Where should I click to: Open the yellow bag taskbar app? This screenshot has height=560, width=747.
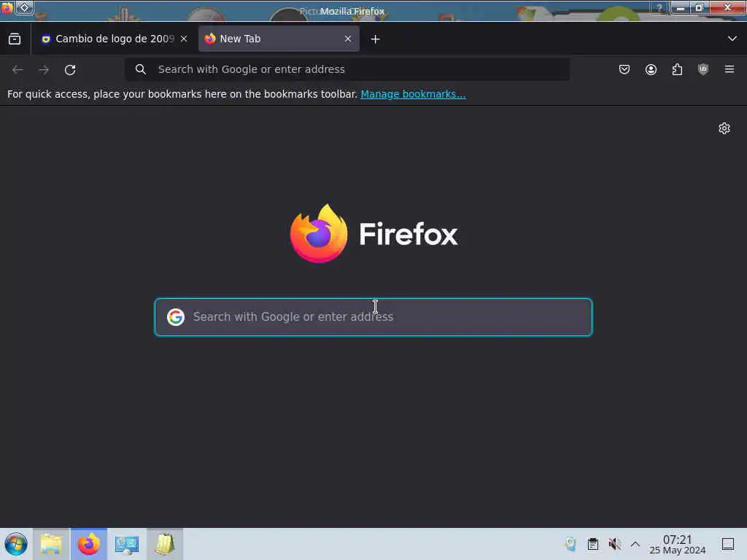click(165, 544)
